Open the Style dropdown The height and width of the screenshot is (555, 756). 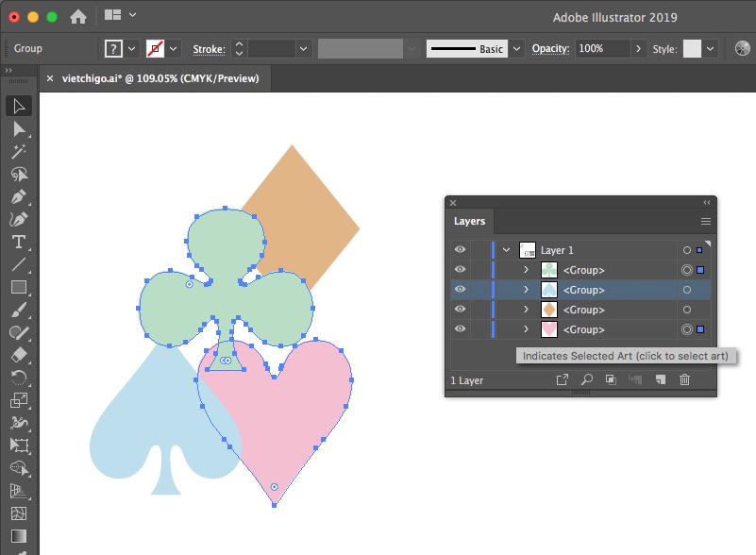point(711,48)
